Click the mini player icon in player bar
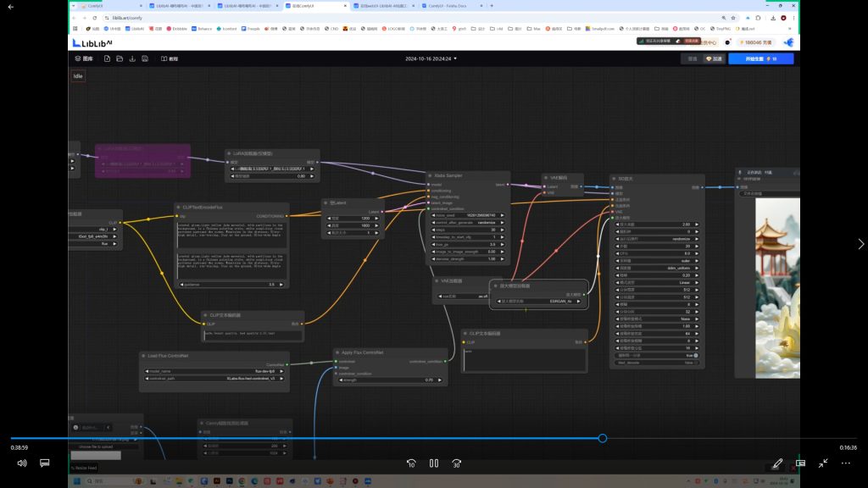Screen dimensions: 868x488 (800, 463)
